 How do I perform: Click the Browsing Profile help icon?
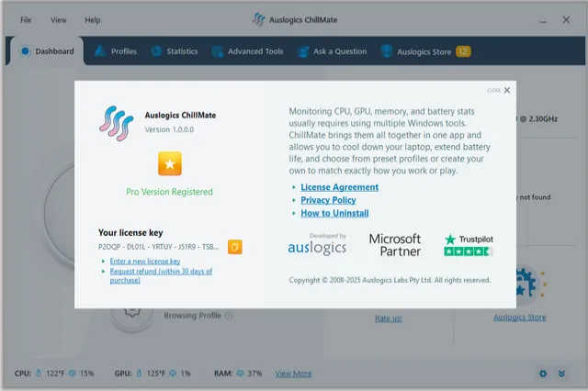click(x=229, y=316)
